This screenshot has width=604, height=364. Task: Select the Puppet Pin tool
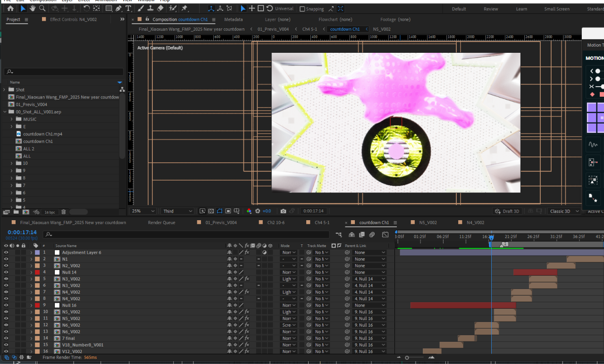(184, 8)
